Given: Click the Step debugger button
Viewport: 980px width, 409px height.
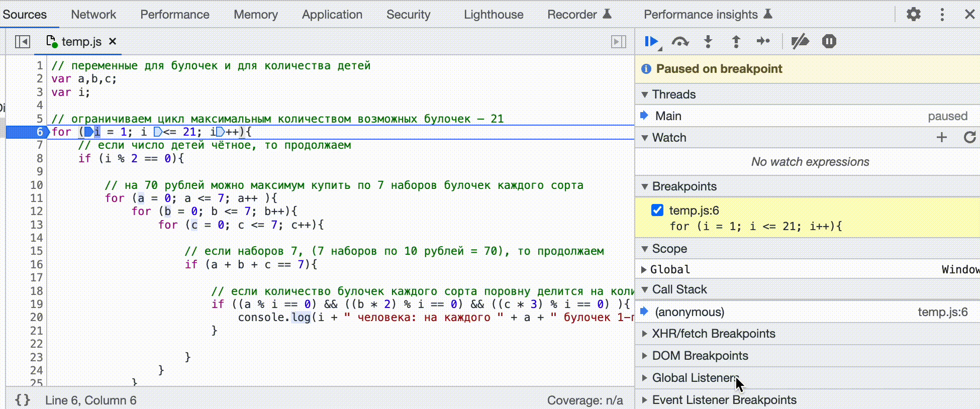Looking at the screenshot, I should 763,42.
